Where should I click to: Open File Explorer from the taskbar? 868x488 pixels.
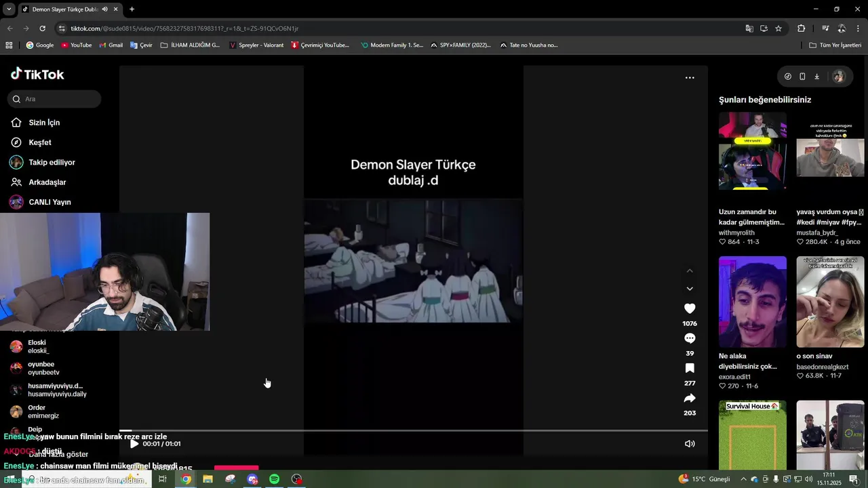pyautogui.click(x=208, y=479)
